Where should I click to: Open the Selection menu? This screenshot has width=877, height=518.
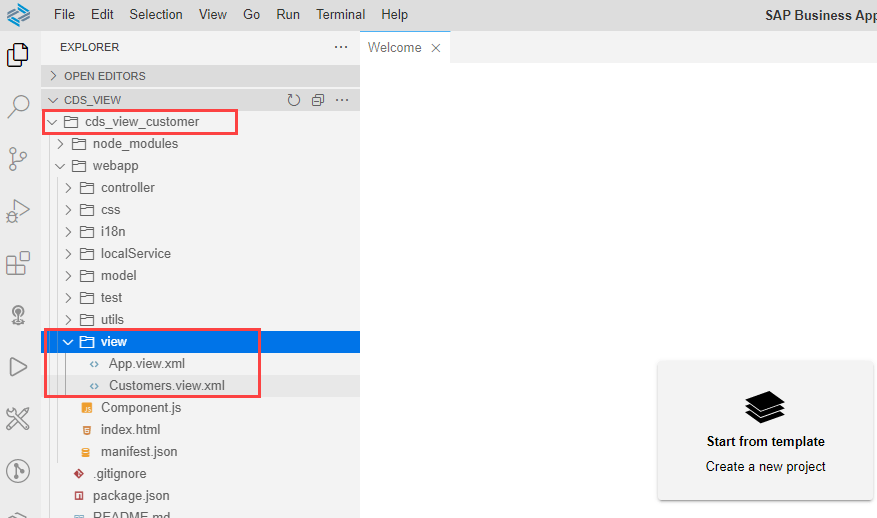(x=156, y=15)
